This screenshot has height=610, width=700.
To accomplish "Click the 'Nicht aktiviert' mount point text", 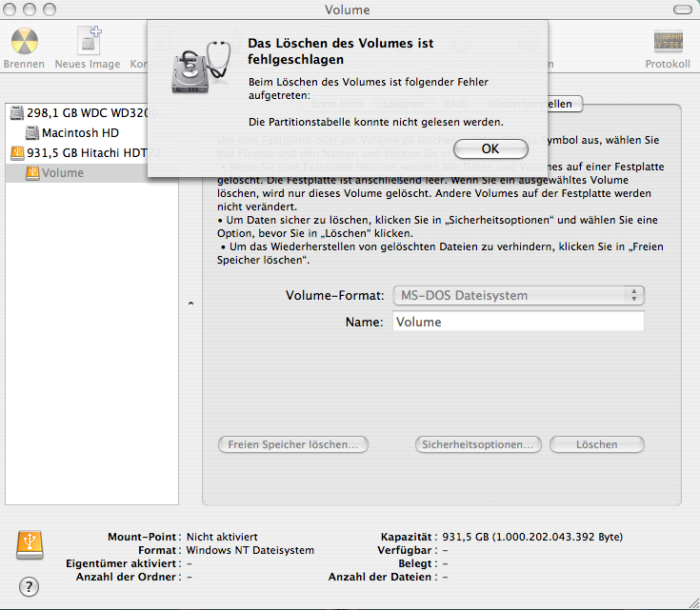I will click(222, 537).
